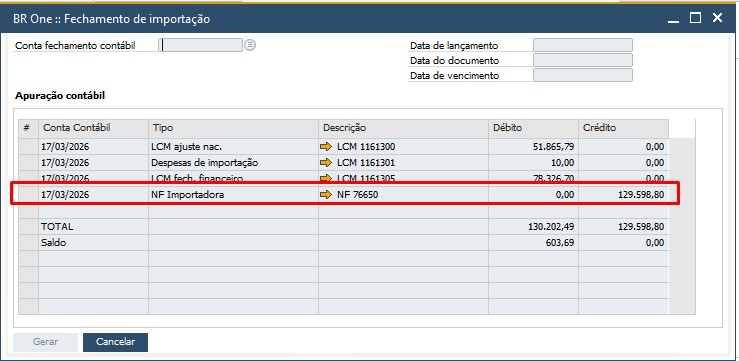Screen dimensions: 739x361
Task: Click the Conta fechamento contábil input field
Action: 200,45
